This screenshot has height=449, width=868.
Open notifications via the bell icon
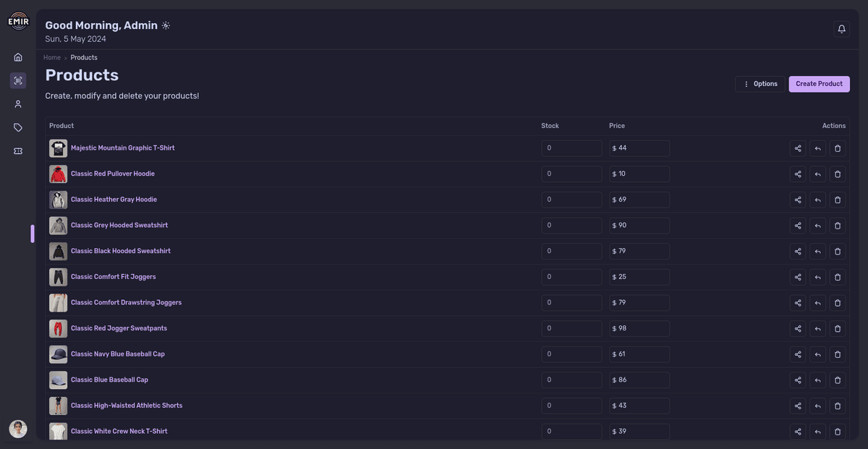pyautogui.click(x=841, y=28)
